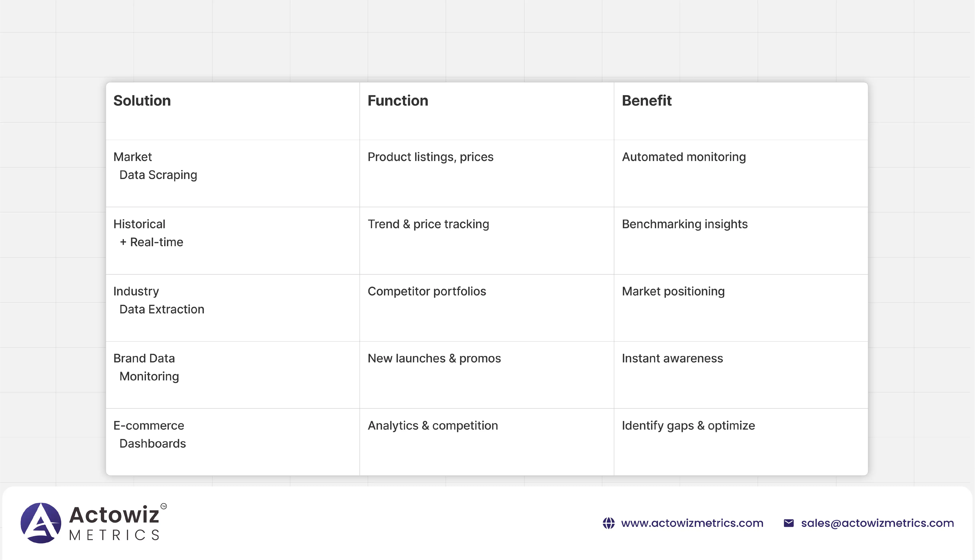
Task: Click the Product listings, prices cell
Action: coord(430,157)
